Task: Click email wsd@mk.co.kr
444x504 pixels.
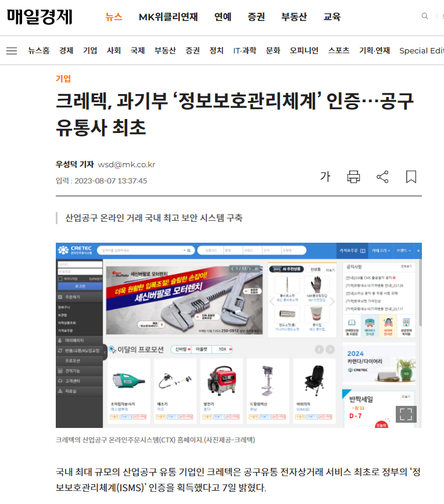Action: click(x=127, y=164)
